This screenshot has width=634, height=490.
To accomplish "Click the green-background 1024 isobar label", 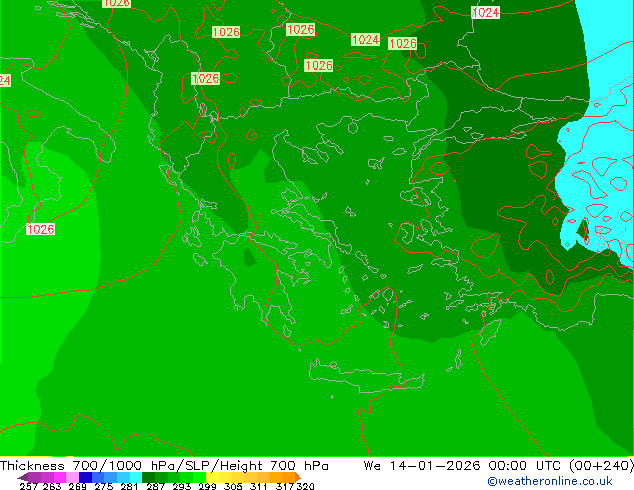I will [366, 40].
